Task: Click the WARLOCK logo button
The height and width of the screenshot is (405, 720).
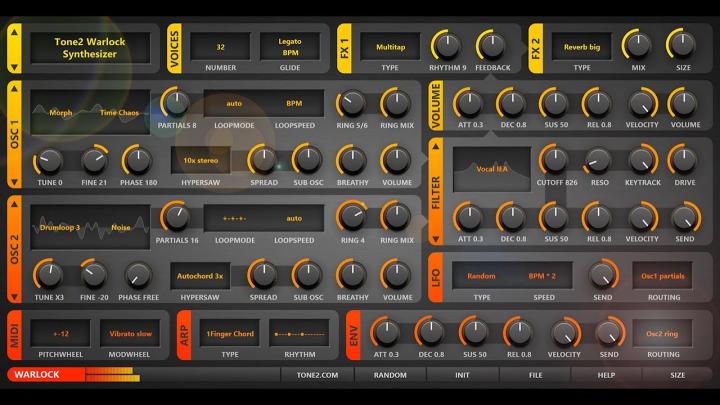Action: click(46, 375)
